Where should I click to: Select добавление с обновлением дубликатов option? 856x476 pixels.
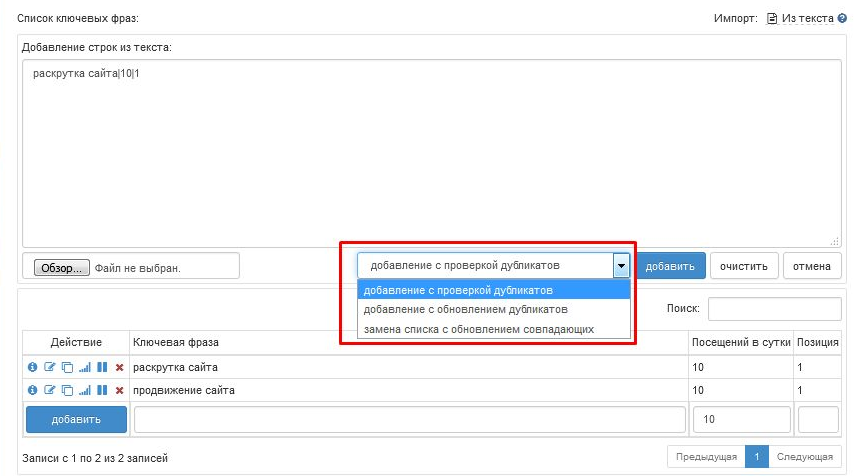pos(465,309)
